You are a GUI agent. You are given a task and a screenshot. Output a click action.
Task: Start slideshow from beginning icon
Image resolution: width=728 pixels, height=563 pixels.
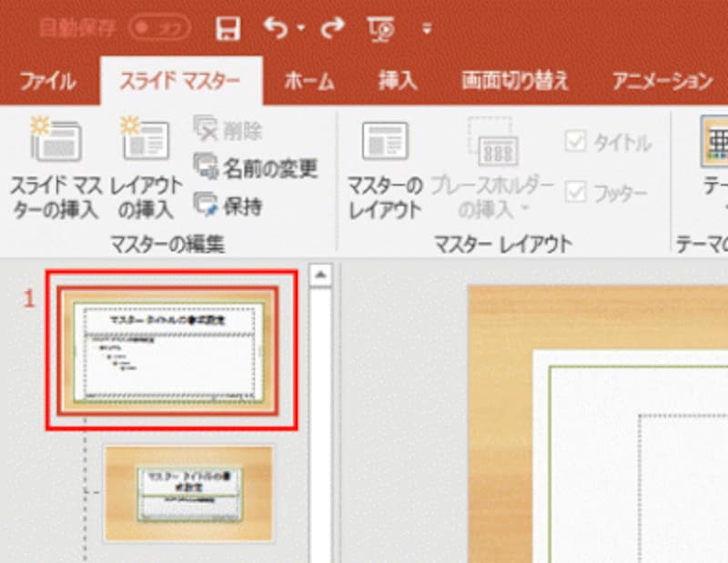click(x=381, y=29)
